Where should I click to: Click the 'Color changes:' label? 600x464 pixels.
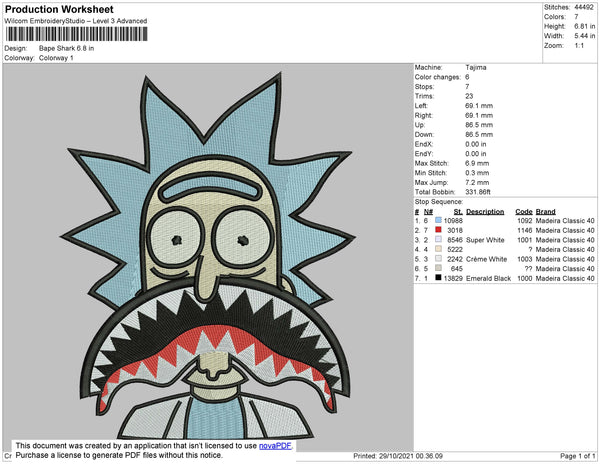[438, 77]
